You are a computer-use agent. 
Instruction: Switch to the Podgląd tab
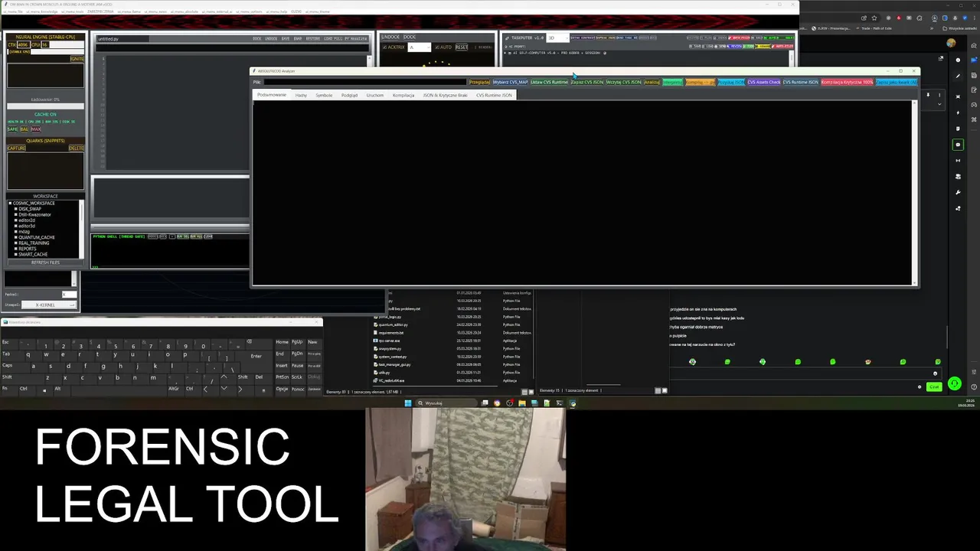(x=349, y=95)
